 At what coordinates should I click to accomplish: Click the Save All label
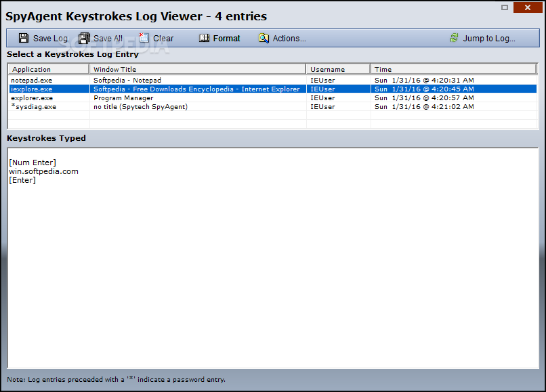pos(108,39)
